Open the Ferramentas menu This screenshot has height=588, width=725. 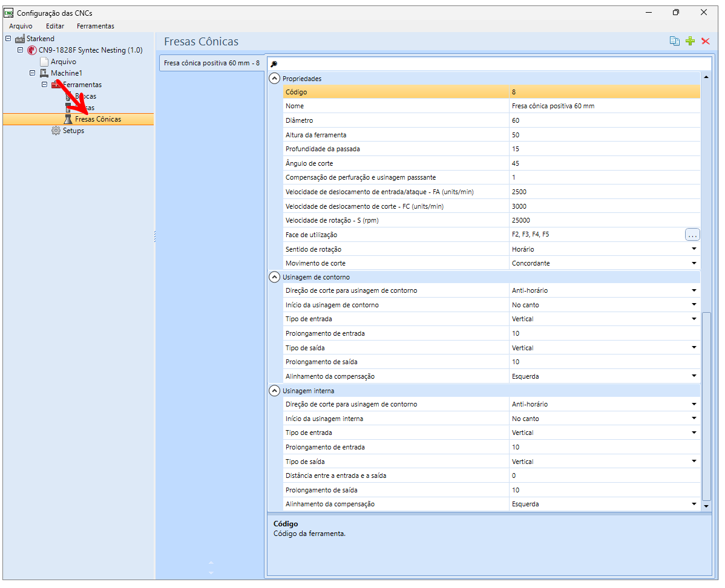[x=95, y=27]
